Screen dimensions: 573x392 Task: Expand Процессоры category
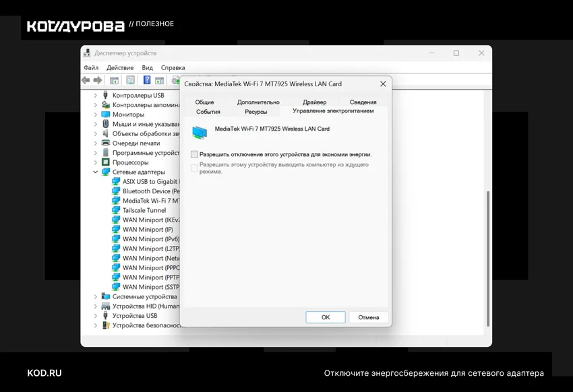95,162
